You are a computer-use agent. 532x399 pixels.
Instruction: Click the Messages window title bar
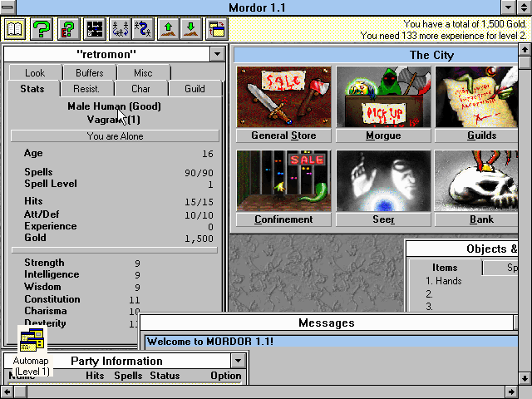coord(327,323)
